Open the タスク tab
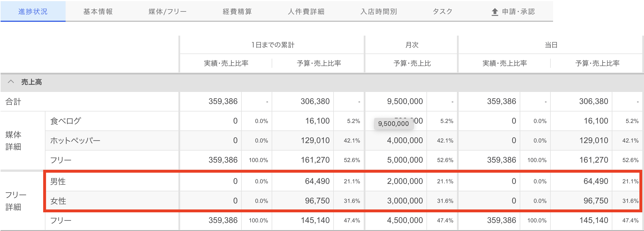The width and height of the screenshot is (644, 231). (443, 11)
